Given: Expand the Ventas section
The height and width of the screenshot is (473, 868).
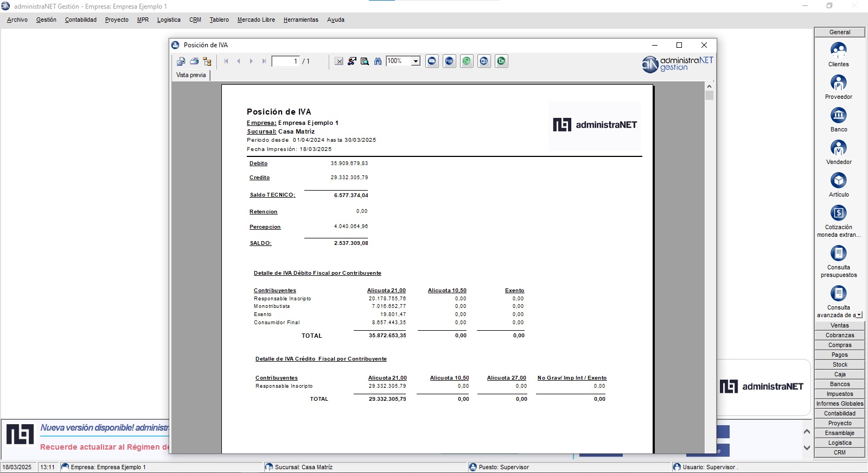Looking at the screenshot, I should [840, 325].
